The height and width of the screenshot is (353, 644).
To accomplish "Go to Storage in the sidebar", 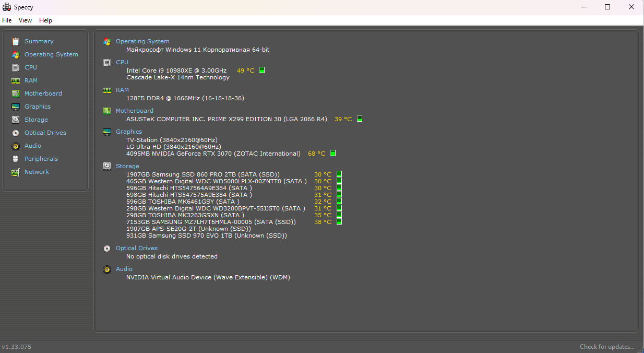I will click(36, 120).
